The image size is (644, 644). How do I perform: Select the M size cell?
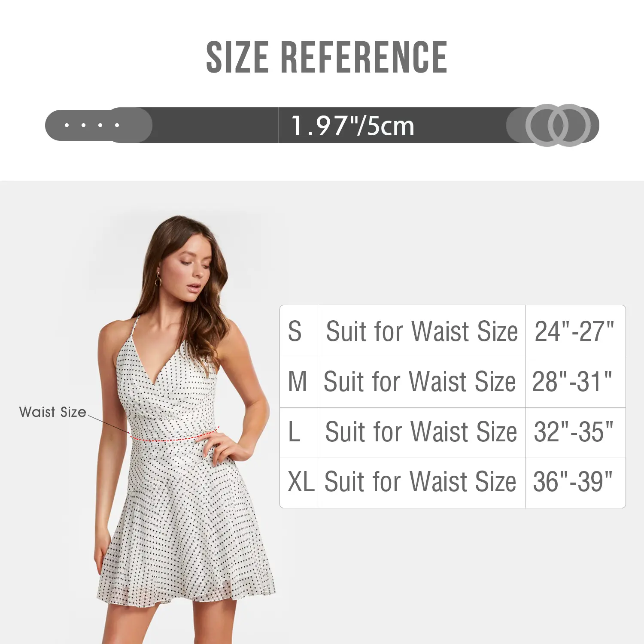299,382
